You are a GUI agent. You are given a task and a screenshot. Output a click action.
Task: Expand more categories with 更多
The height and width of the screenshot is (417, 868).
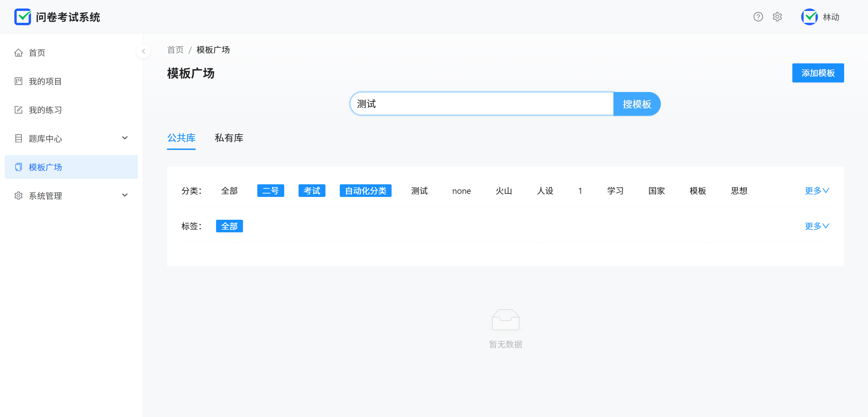tap(817, 191)
